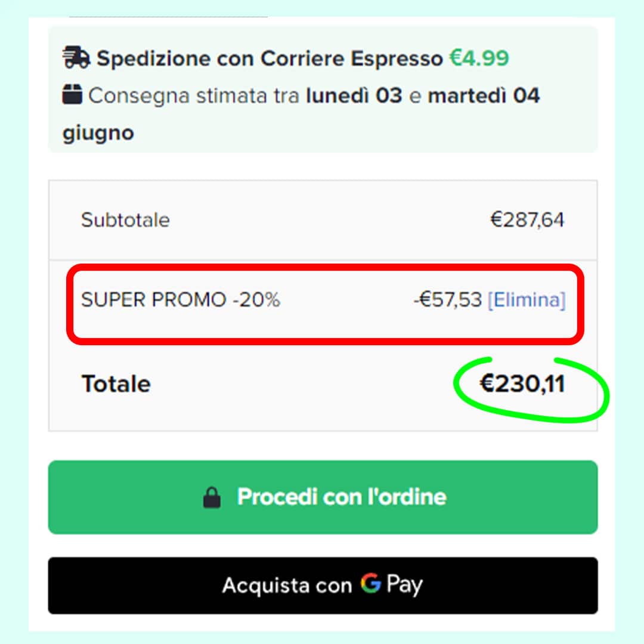Viewport: 644px width, 644px height.
Task: Click the discount amount -€57,53
Action: (447, 299)
